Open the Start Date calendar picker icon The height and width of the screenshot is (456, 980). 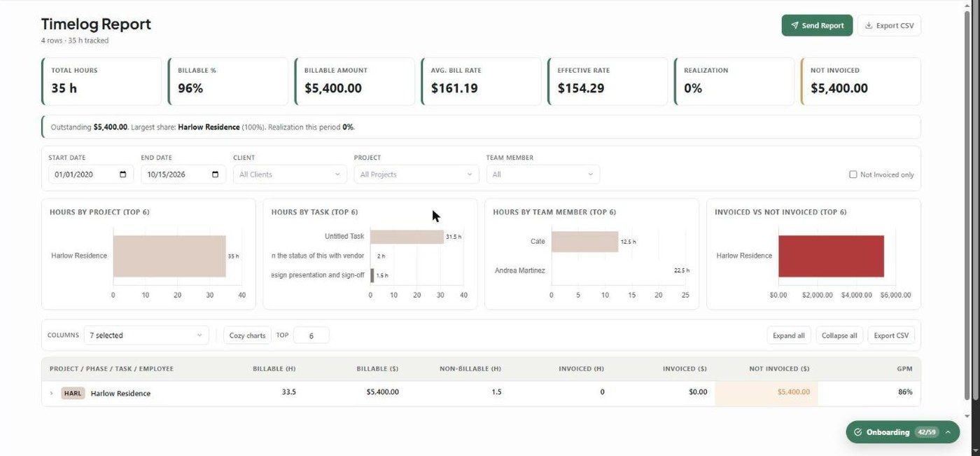[x=123, y=174]
